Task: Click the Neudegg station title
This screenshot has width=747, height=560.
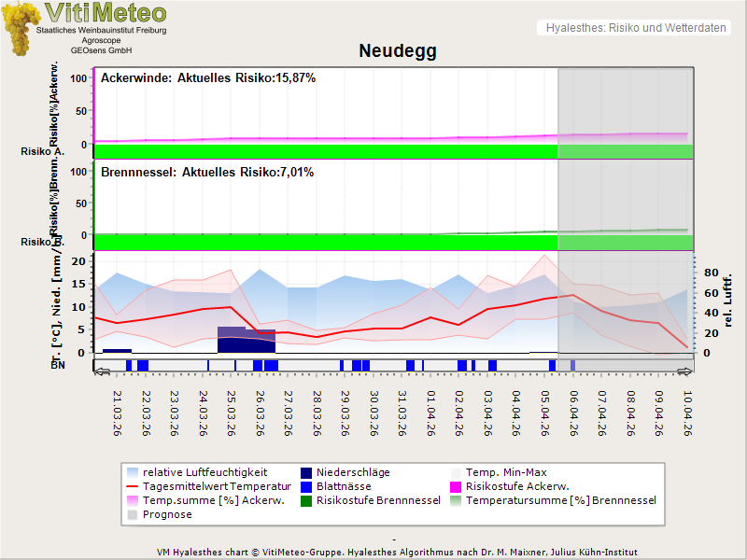Action: click(x=398, y=51)
